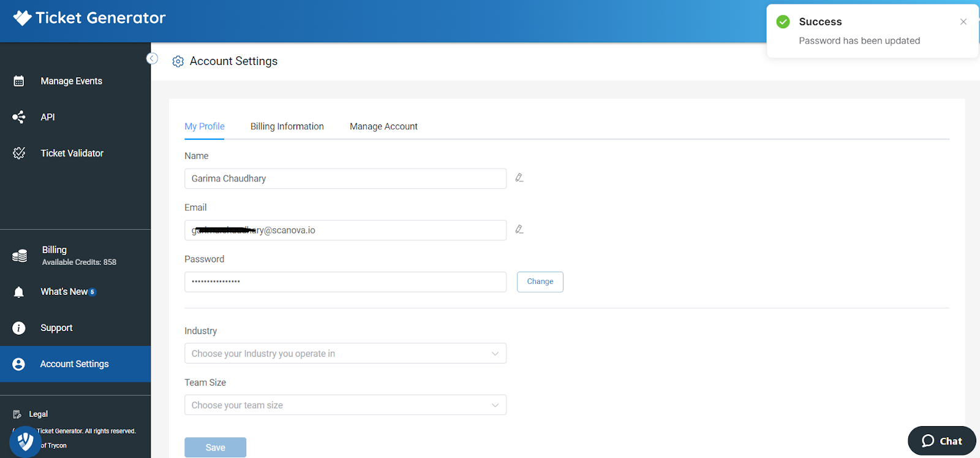Open the Chat widget

coord(942,441)
